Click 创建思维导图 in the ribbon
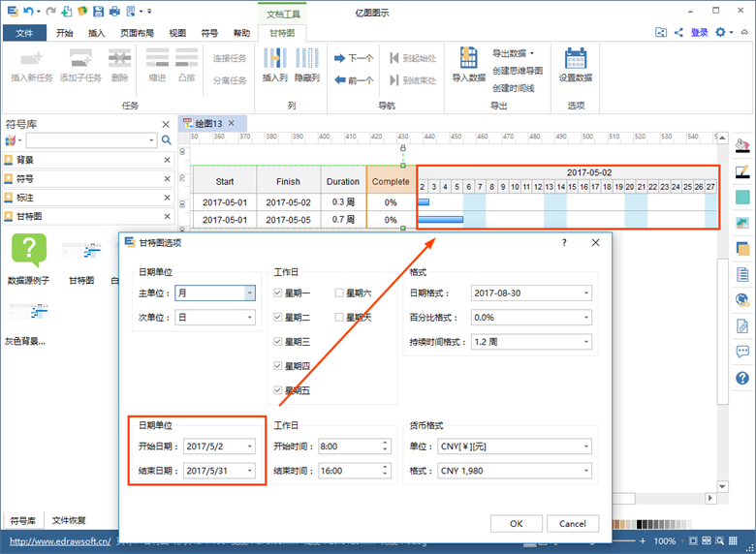 pos(518,71)
